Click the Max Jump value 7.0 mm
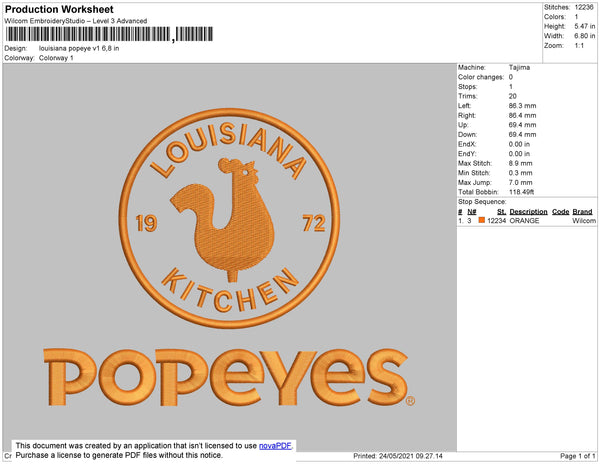 [520, 182]
